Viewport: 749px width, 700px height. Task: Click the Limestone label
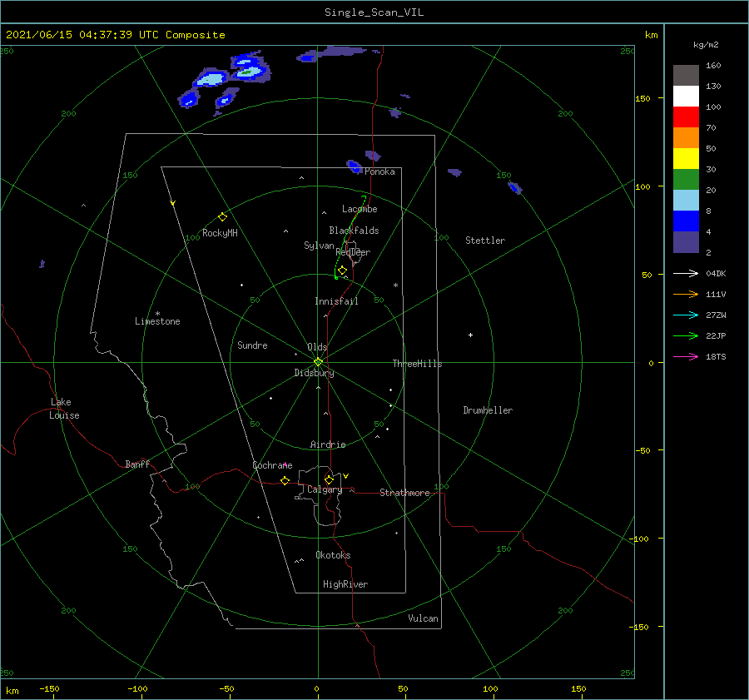coord(157,321)
